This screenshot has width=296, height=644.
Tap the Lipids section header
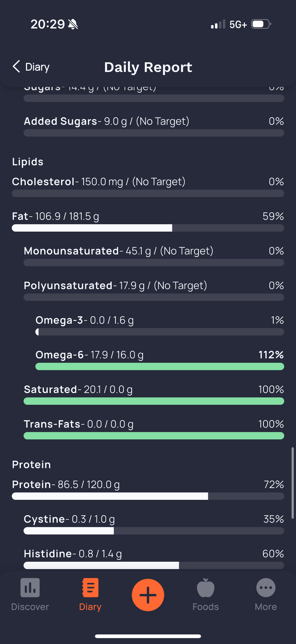click(x=28, y=162)
